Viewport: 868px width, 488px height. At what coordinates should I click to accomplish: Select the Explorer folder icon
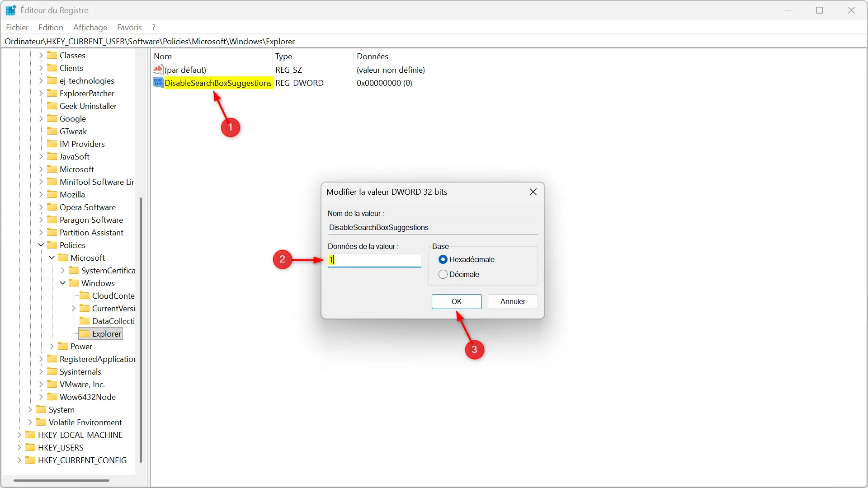tap(85, 333)
